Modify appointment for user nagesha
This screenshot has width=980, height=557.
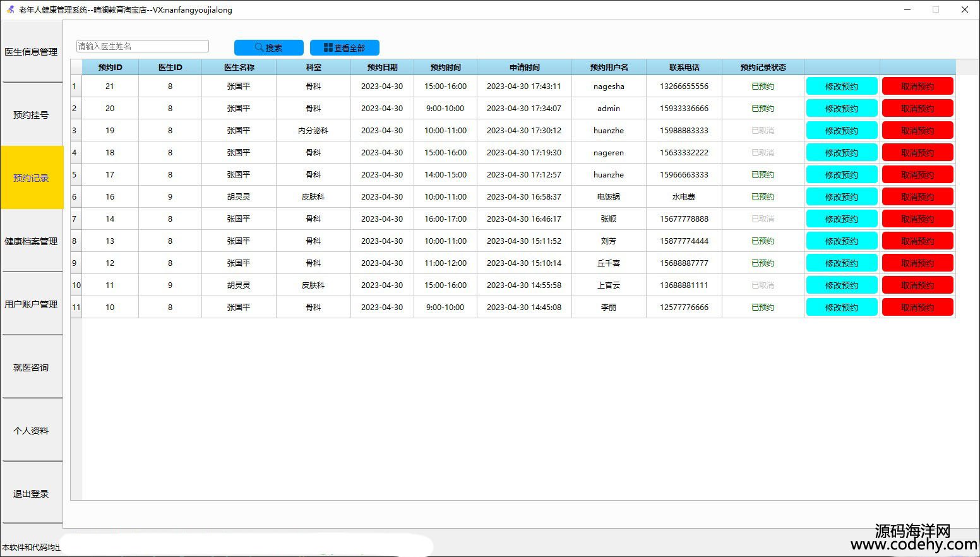click(841, 87)
